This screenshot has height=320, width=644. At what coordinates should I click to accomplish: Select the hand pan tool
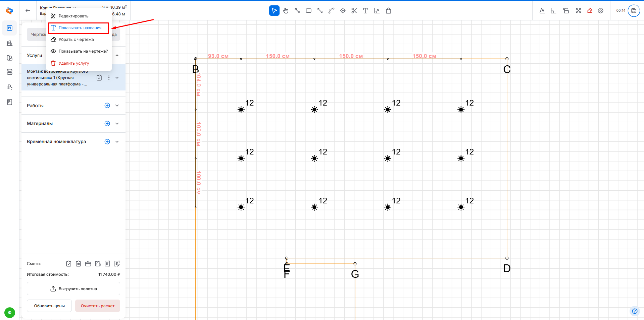click(x=286, y=11)
